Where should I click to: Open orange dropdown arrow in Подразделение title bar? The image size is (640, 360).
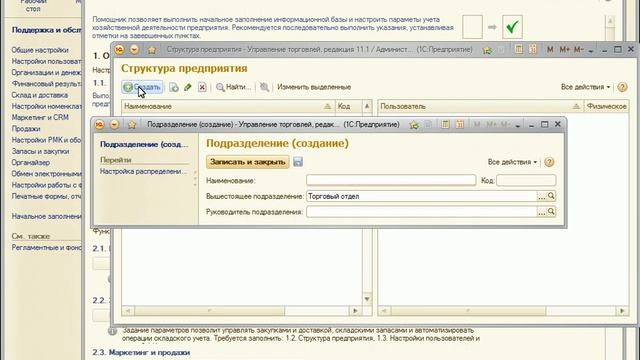click(x=114, y=124)
